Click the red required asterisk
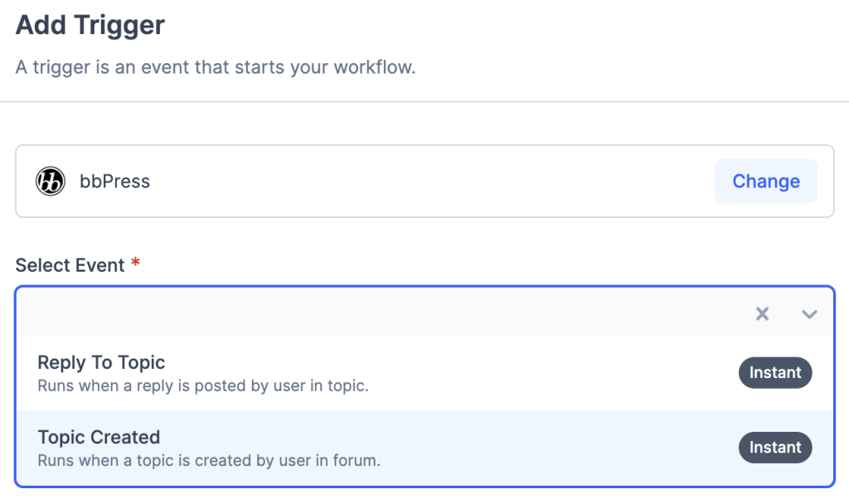This screenshot has width=849, height=504. (x=136, y=264)
